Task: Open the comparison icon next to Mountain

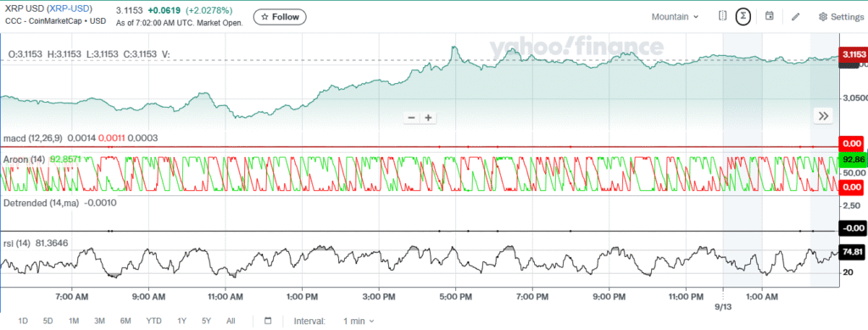Action: (x=722, y=16)
